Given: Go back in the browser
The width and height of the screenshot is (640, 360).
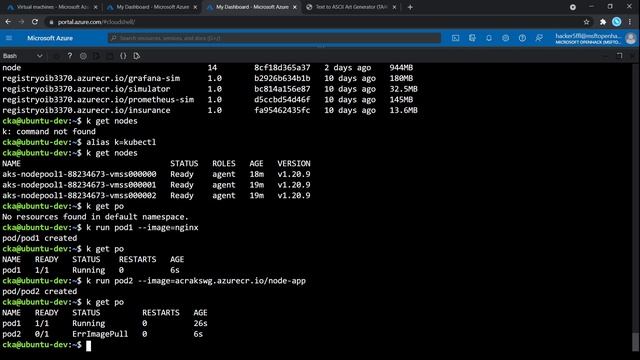Looking at the screenshot, I should click(8, 22).
